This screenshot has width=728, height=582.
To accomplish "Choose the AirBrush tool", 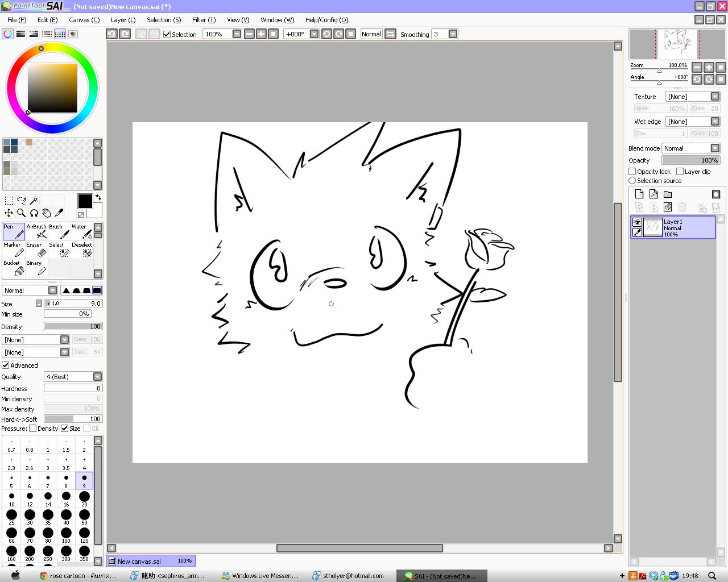I will point(36,231).
